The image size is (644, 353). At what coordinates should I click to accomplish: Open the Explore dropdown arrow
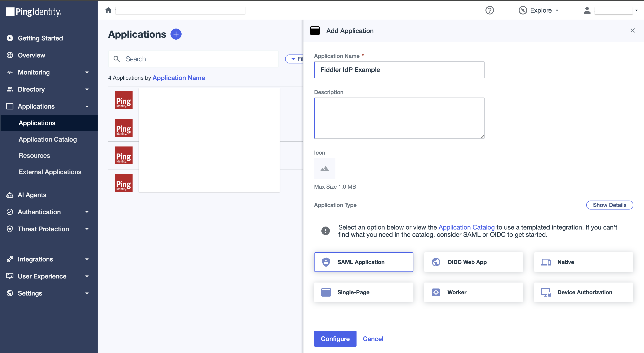[x=557, y=10]
